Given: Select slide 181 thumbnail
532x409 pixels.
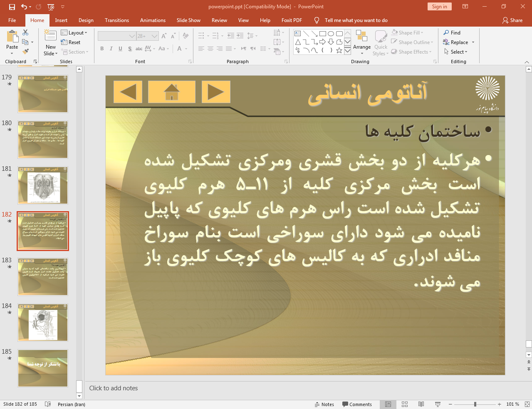Looking at the screenshot, I should coord(43,185).
